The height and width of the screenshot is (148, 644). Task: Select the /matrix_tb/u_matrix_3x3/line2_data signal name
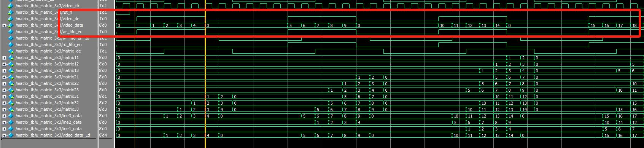pos(48,123)
